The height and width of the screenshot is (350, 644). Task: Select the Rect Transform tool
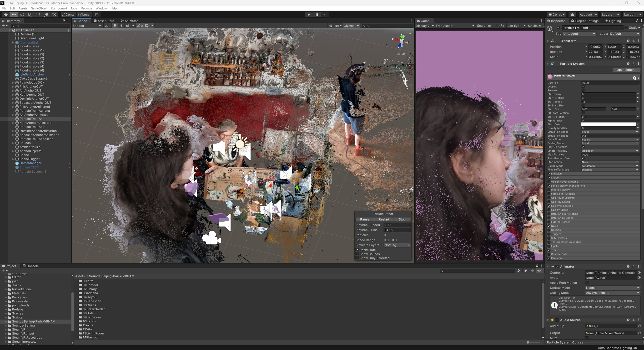point(38,14)
